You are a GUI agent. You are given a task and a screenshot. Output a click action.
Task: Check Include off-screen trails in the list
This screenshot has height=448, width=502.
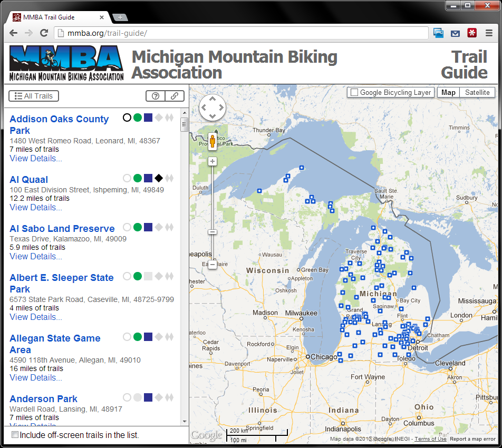[x=15, y=434]
